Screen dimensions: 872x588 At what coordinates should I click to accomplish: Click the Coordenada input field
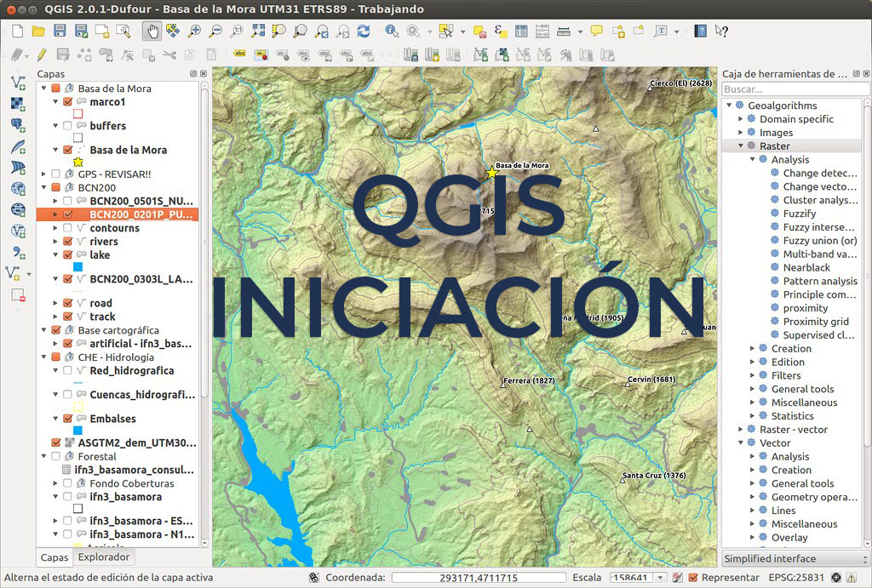(479, 578)
